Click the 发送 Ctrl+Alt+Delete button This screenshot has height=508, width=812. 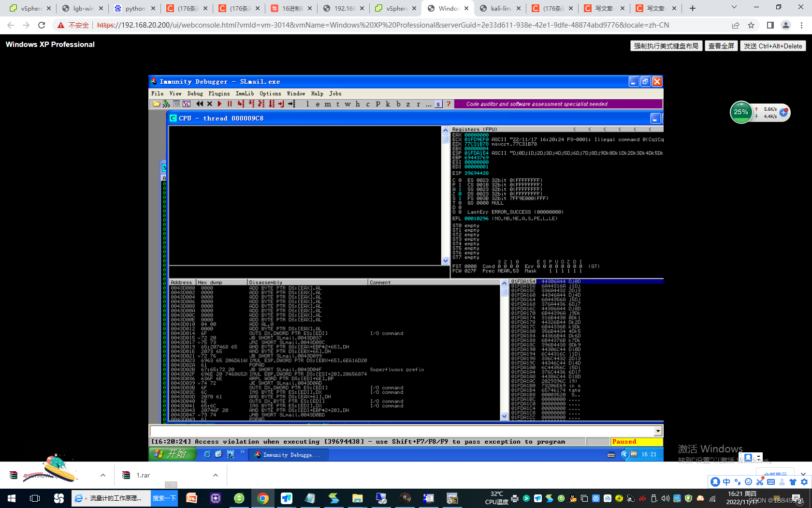click(x=773, y=46)
